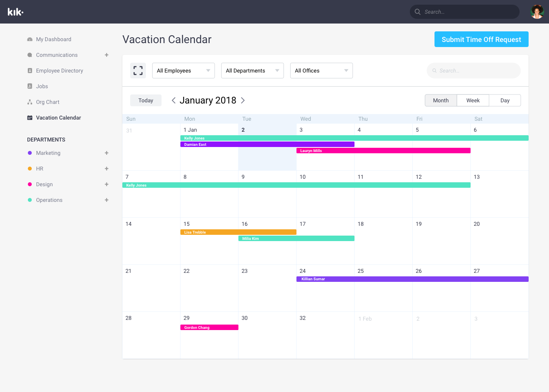Click the plus icon next to Communications
The height and width of the screenshot is (392, 549).
107,55
